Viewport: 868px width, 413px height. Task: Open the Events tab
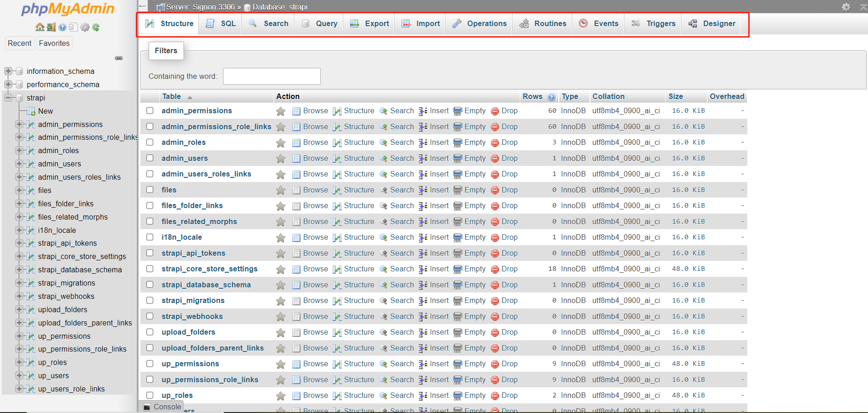[x=599, y=23]
